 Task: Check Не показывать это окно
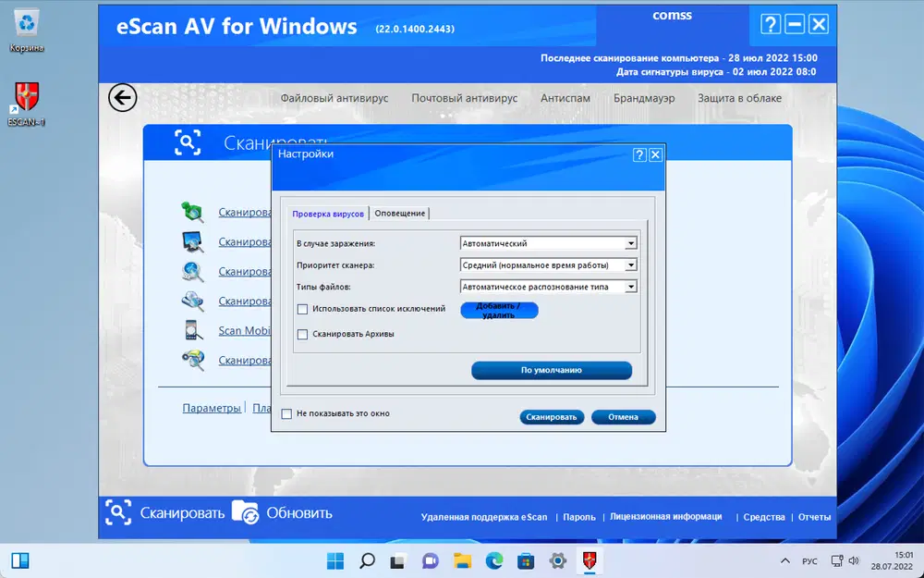pyautogui.click(x=286, y=414)
